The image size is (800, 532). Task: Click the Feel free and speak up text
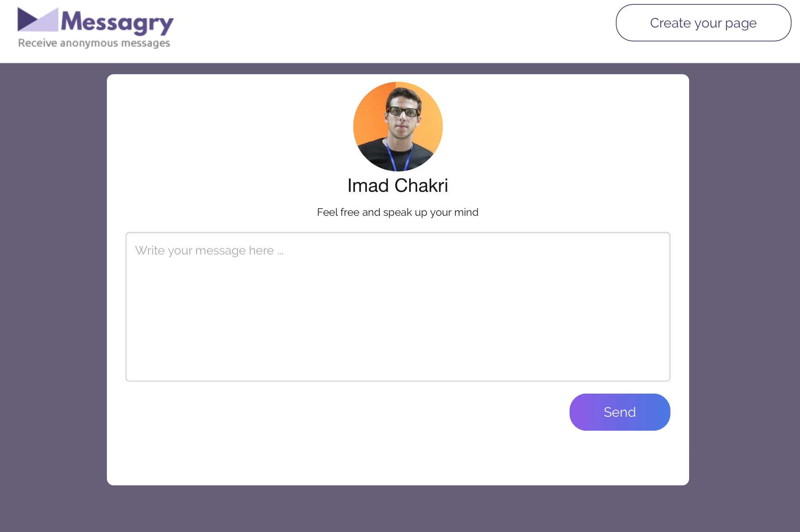(x=398, y=212)
